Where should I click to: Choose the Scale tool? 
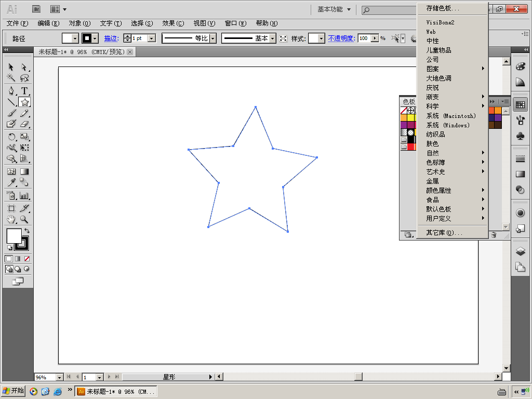tap(24, 137)
